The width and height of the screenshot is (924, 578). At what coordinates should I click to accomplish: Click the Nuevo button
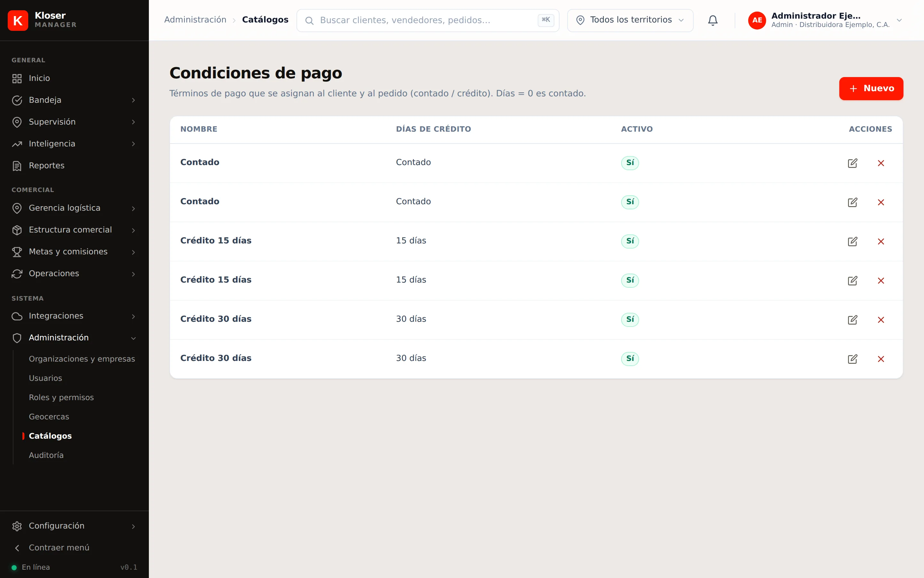[871, 89]
